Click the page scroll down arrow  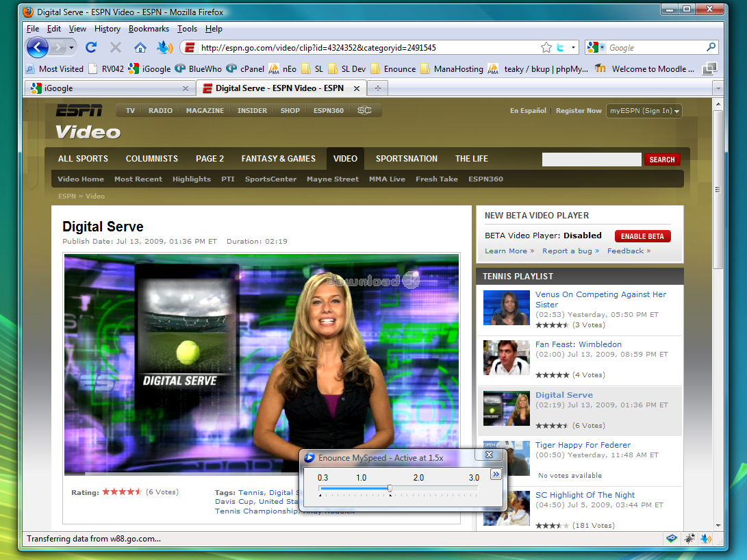pos(718,525)
